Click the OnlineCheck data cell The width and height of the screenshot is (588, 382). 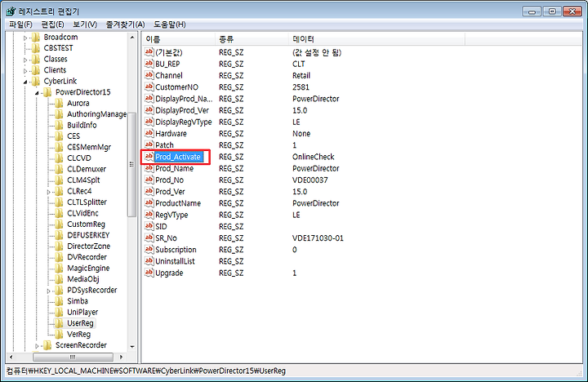click(313, 157)
